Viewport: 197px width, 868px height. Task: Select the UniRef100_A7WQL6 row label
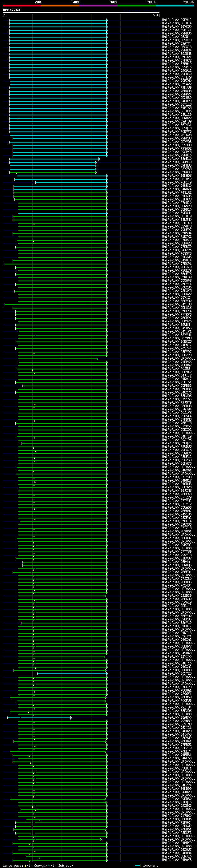[x=177, y=802]
